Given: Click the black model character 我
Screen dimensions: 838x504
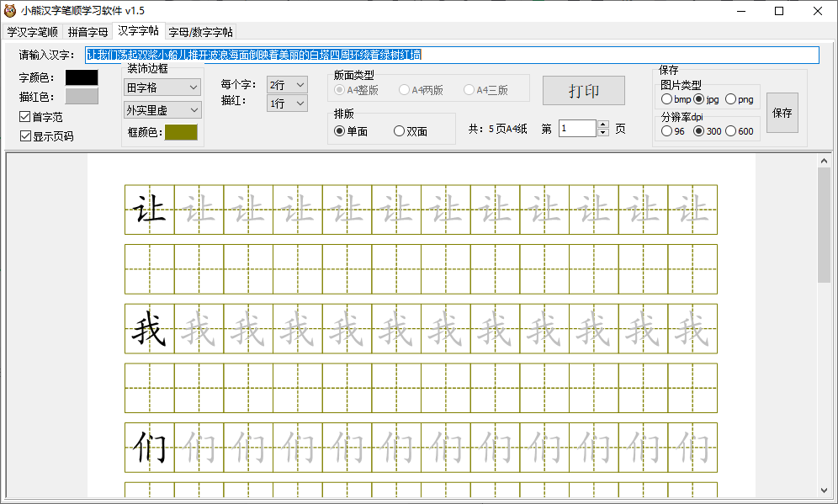Looking at the screenshot, I should [x=149, y=328].
